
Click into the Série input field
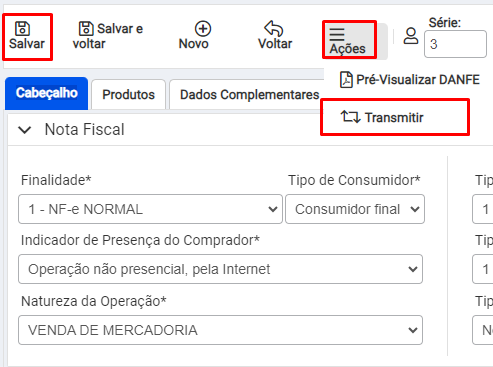455,44
